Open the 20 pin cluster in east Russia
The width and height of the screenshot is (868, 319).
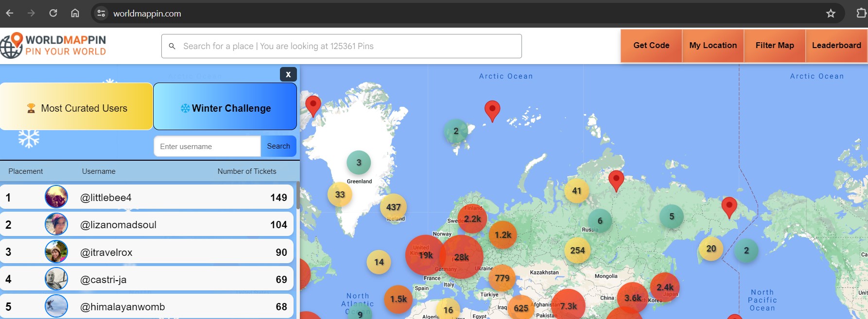pos(711,249)
